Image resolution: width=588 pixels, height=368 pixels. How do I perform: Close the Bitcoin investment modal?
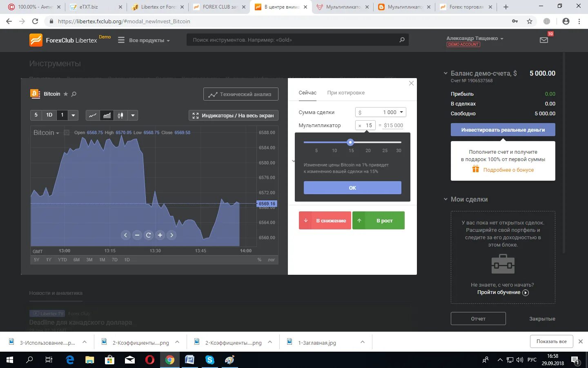click(411, 83)
